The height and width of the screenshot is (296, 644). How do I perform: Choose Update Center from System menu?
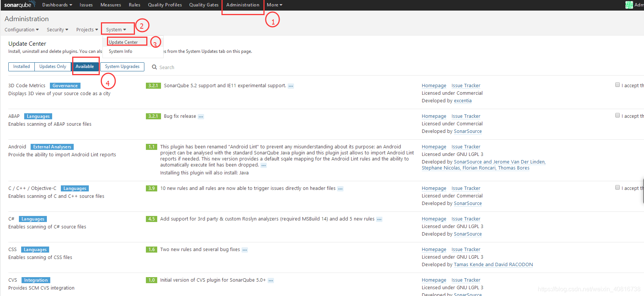[123, 42]
